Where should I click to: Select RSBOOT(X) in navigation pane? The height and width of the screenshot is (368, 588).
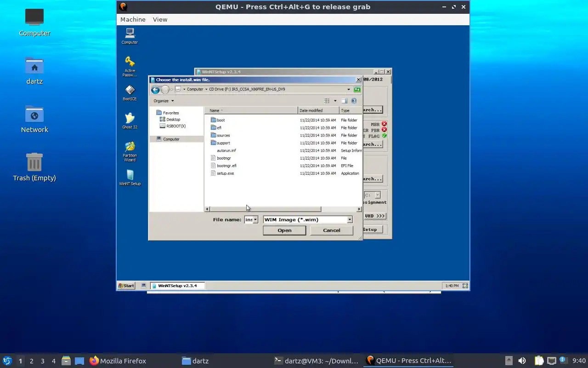coord(173,126)
